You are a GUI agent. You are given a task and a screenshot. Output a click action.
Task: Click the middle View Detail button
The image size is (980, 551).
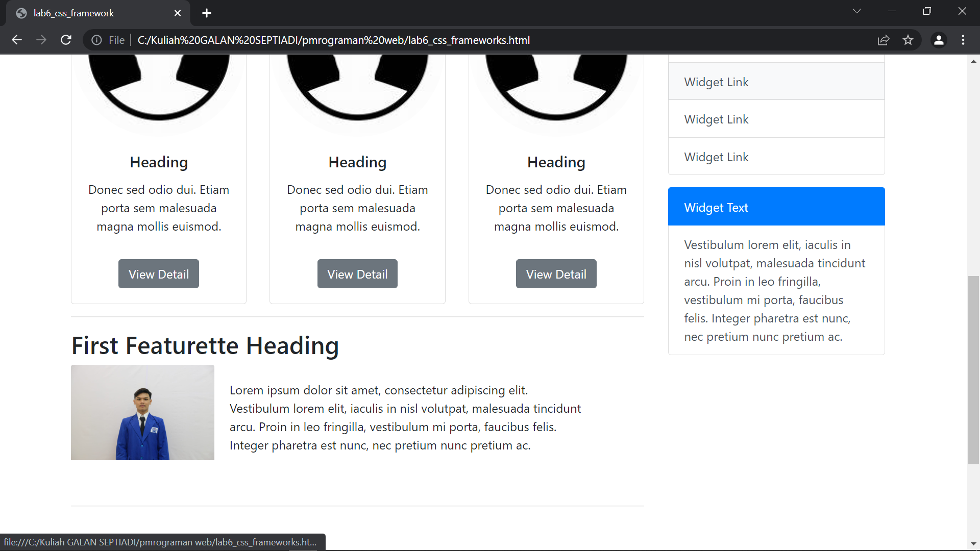(x=357, y=273)
